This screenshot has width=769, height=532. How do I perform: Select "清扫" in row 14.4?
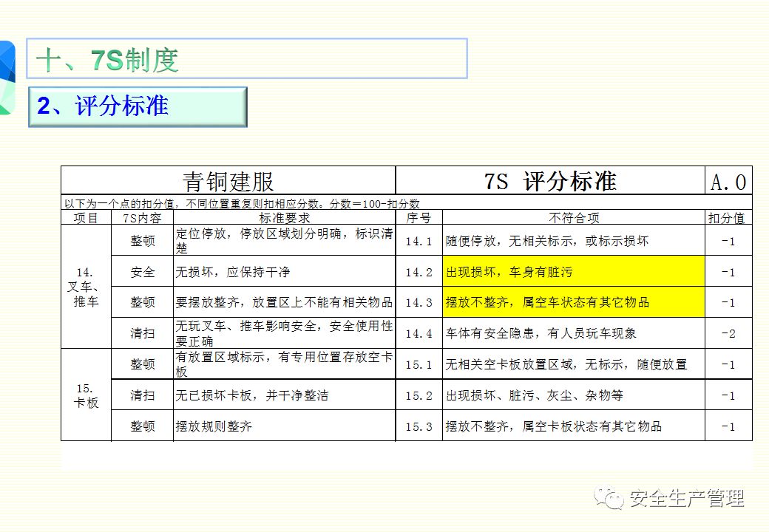tap(142, 333)
